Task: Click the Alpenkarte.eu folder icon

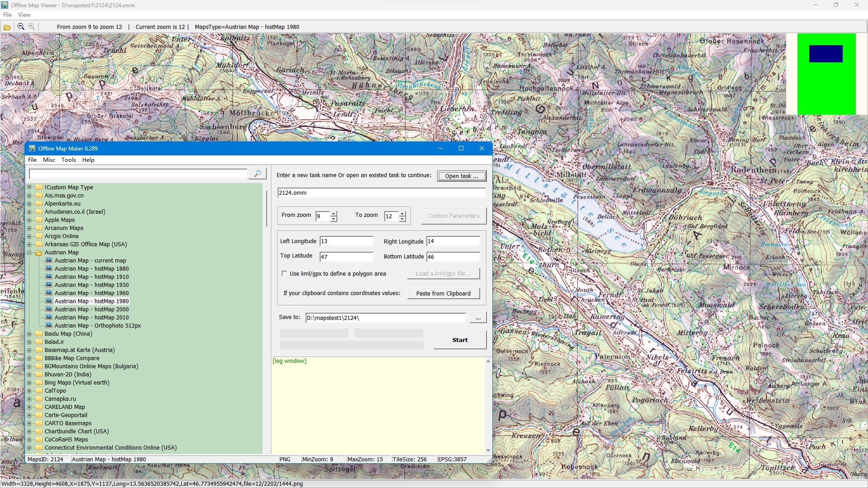Action: click(x=39, y=204)
